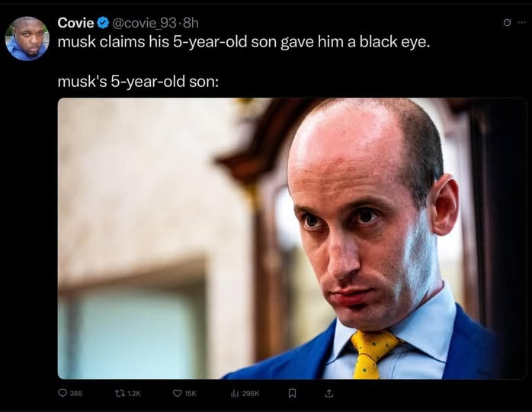Click the line "musk's 5-year-old son:"
Screen dimensions: 532x412
coord(138,82)
